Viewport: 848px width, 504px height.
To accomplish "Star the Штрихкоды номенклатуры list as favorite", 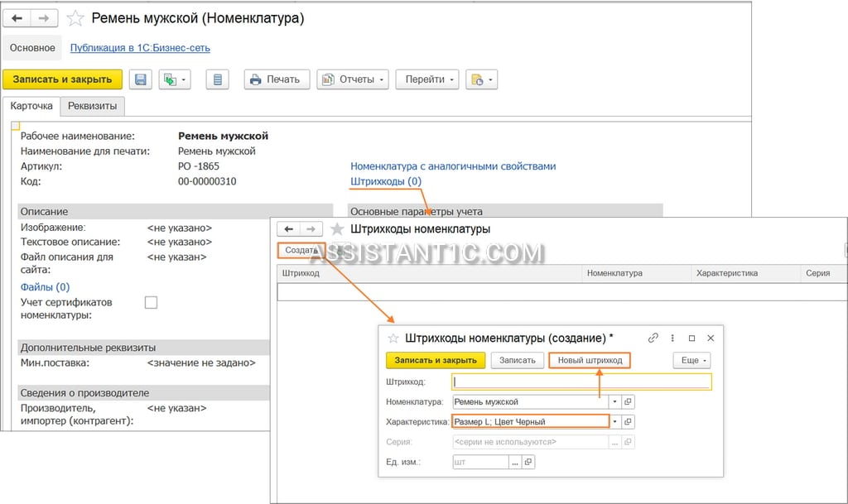I will 337,229.
